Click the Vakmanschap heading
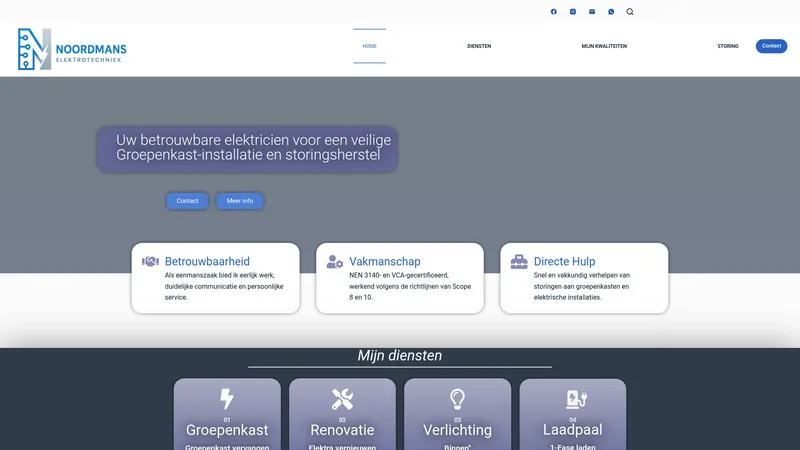This screenshot has height=450, width=800. click(385, 261)
